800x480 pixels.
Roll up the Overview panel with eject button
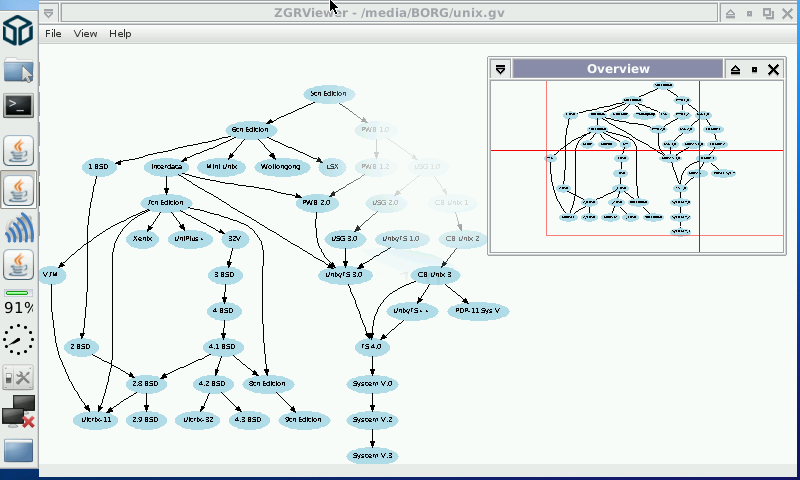(735, 70)
